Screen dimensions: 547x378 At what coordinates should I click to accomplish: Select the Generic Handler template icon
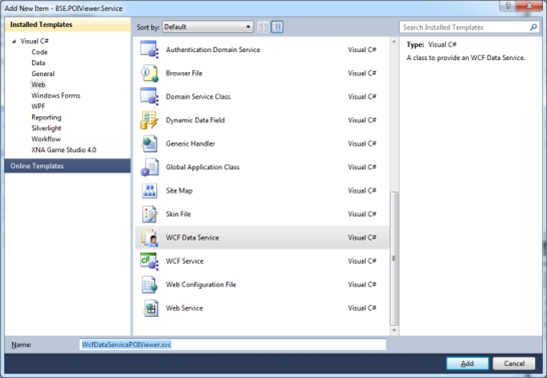pos(149,144)
